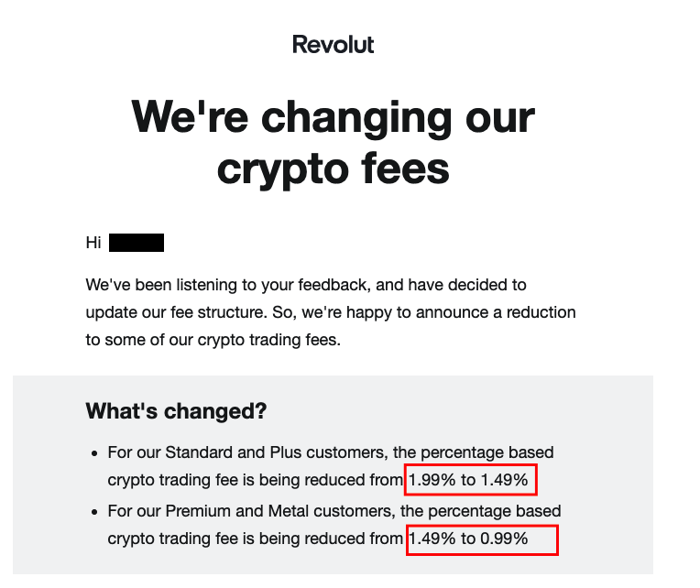Click the "update our fee structure" line

tap(331, 312)
